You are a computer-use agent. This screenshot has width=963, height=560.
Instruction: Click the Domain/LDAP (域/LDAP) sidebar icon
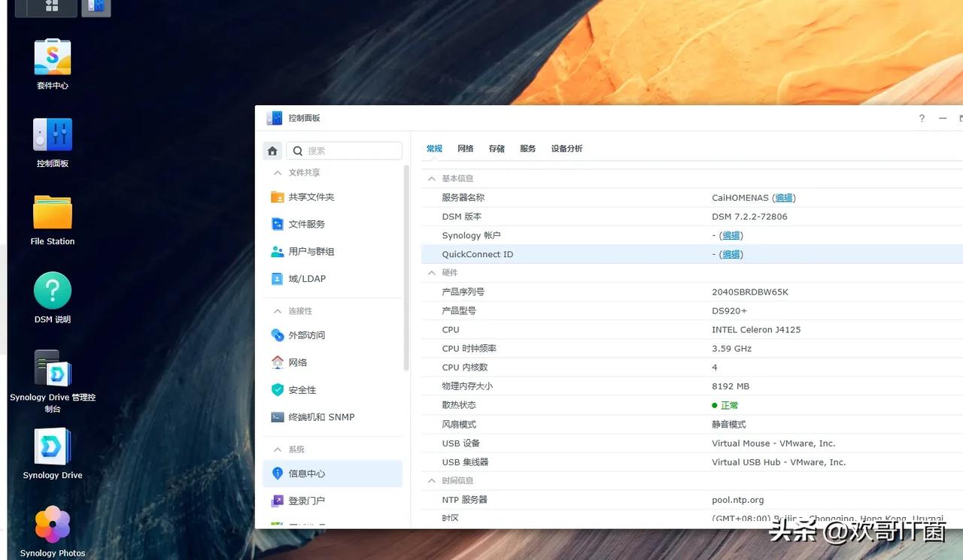click(x=278, y=278)
